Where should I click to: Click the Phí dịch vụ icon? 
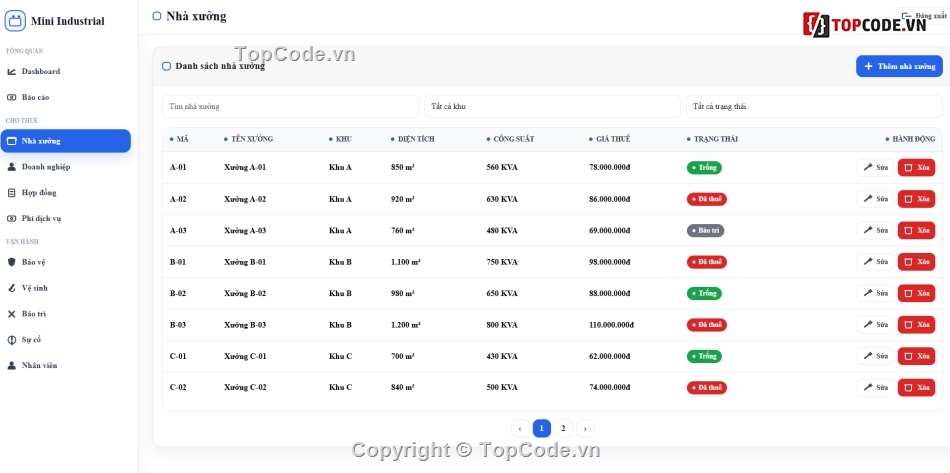tap(12, 219)
